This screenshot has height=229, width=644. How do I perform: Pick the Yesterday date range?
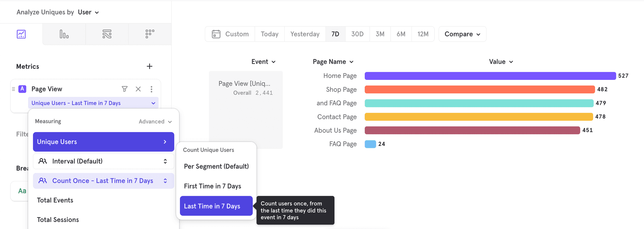(x=305, y=34)
